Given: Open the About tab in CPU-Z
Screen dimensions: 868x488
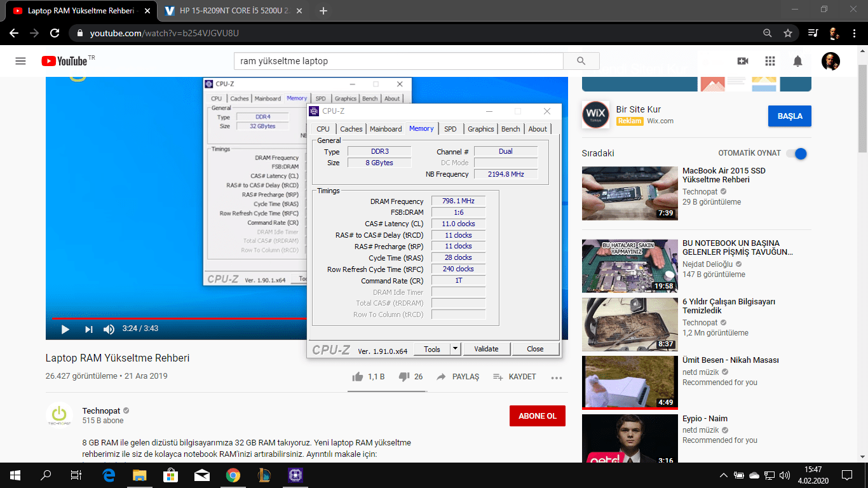Looking at the screenshot, I should click(x=538, y=129).
